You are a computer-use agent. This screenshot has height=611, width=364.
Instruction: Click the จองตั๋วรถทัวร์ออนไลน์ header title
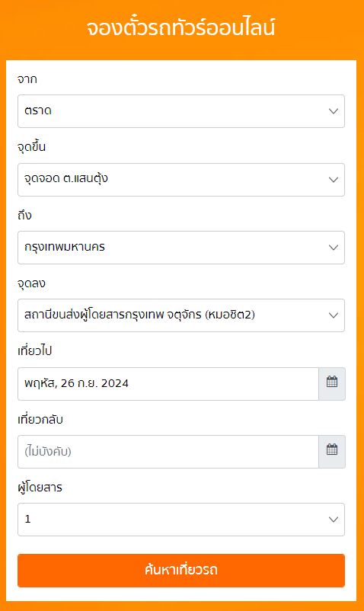click(181, 28)
